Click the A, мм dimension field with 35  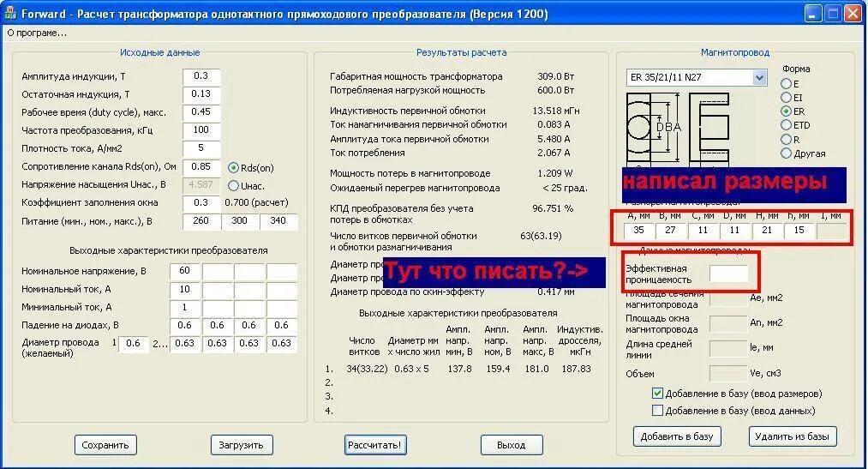click(639, 231)
